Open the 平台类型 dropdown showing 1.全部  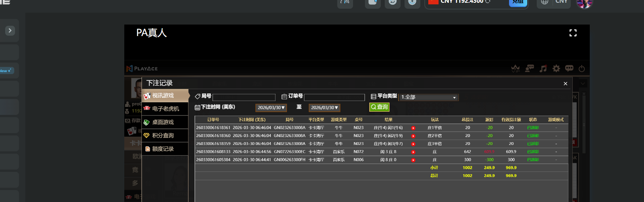pyautogui.click(x=428, y=97)
